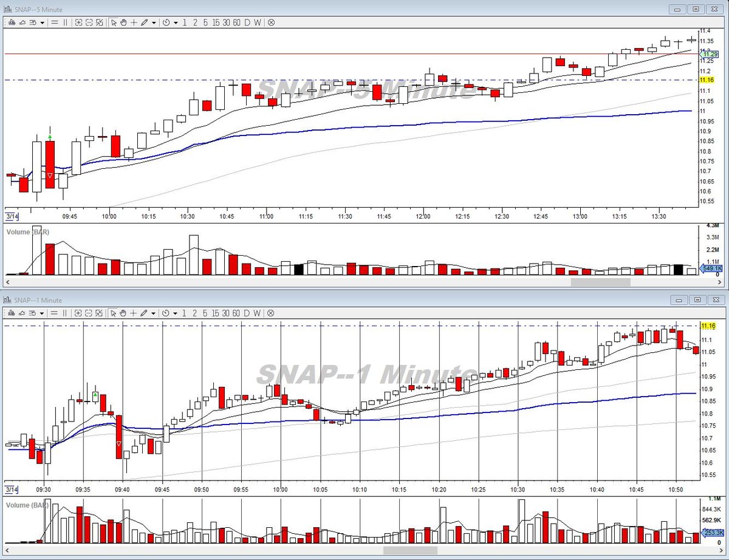Click SNAP--1 Minute window title icon
The width and height of the screenshot is (729, 560).
8,299
